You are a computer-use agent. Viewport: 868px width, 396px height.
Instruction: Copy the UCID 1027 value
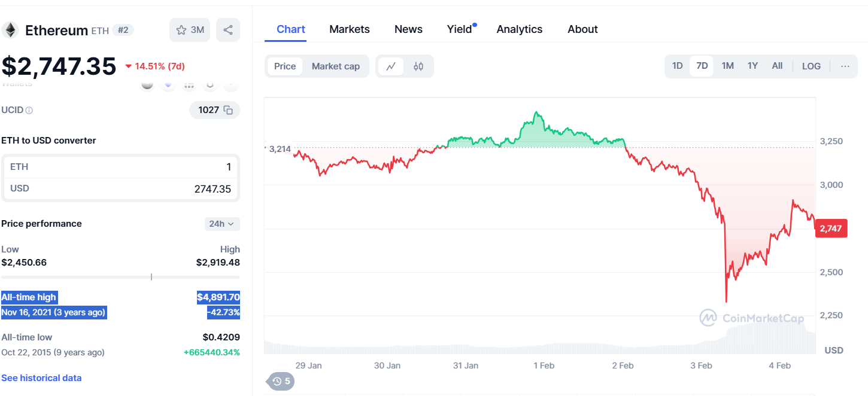pos(228,110)
